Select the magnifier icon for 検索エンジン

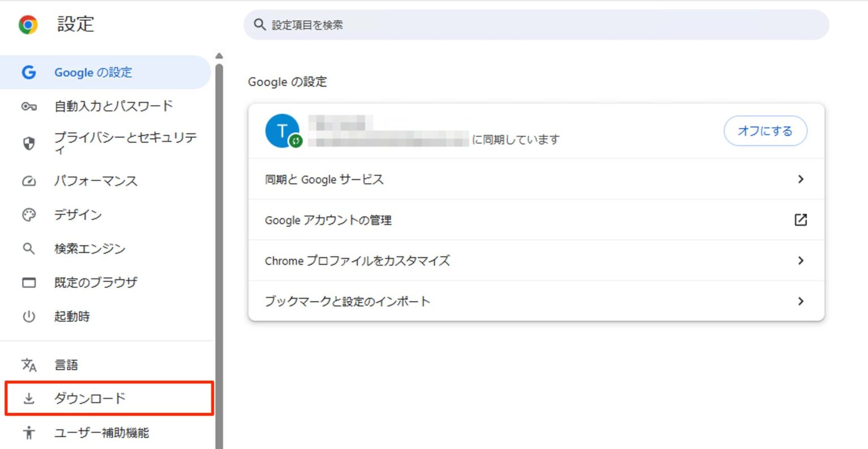(29, 249)
